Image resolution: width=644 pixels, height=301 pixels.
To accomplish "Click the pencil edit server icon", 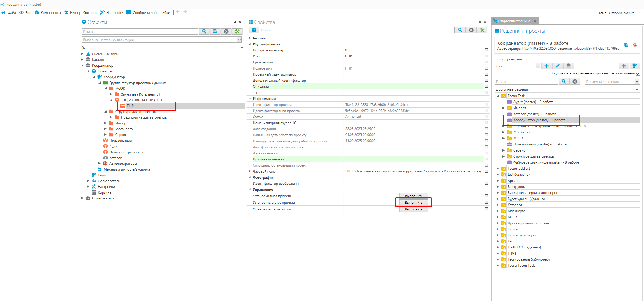I will coord(557,66).
